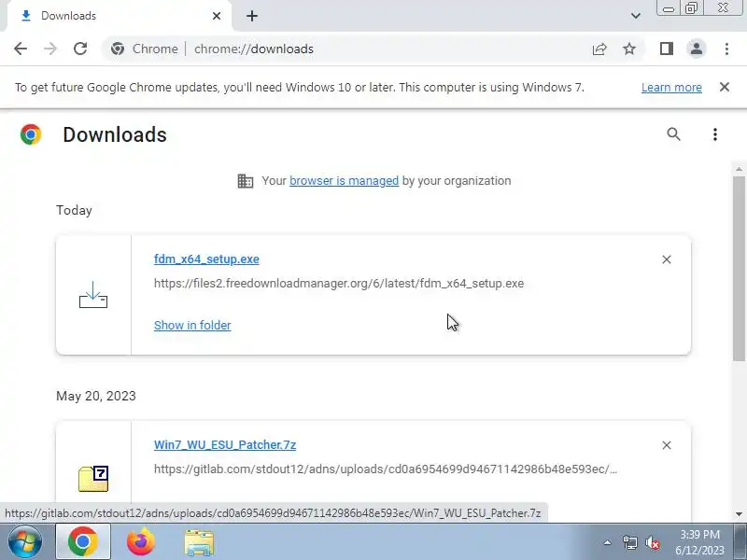
Task: Click the May 20, 2023 date heading
Action: pos(96,396)
